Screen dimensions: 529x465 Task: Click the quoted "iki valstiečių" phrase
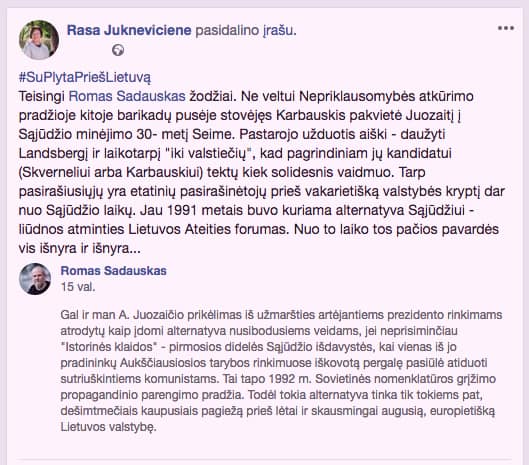209,154
